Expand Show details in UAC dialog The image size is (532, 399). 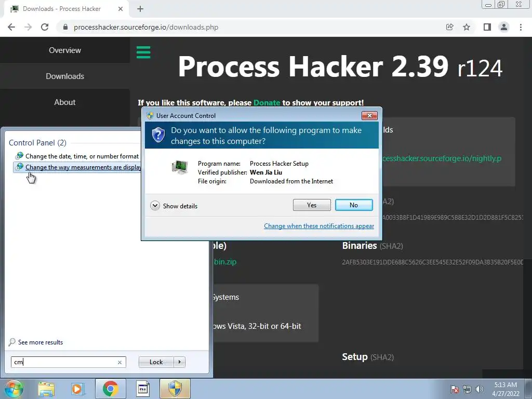coord(174,206)
